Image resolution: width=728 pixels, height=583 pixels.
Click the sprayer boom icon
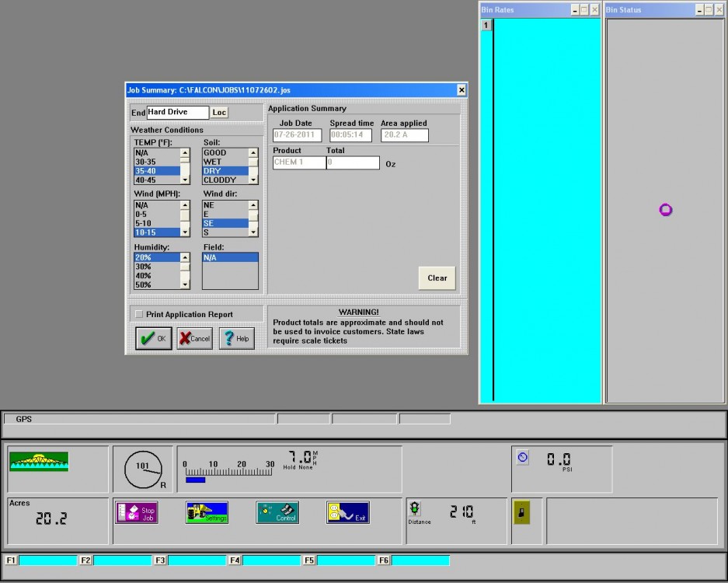click(x=39, y=462)
